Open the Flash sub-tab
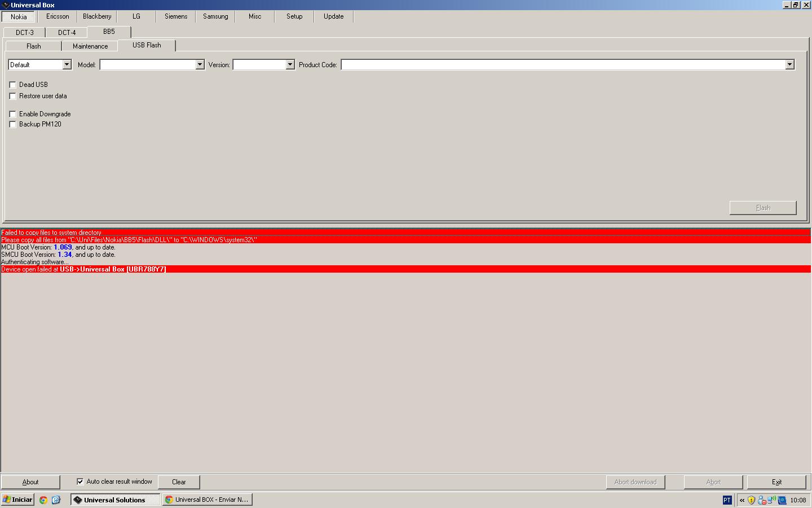The image size is (812, 508). pos(34,46)
